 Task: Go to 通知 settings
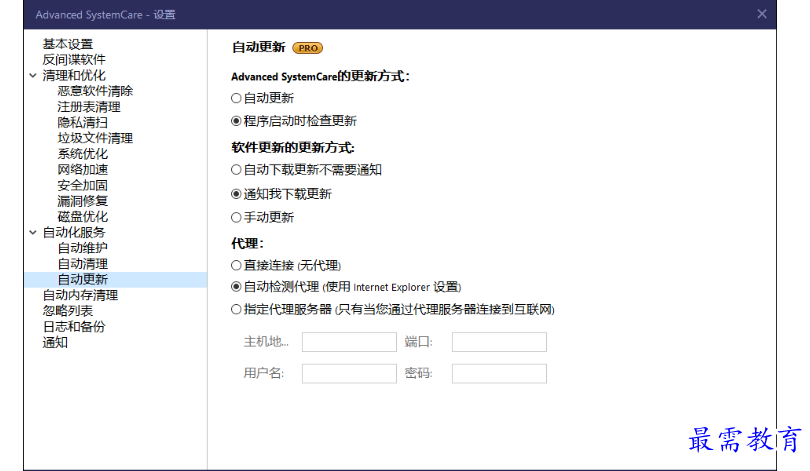[55, 342]
